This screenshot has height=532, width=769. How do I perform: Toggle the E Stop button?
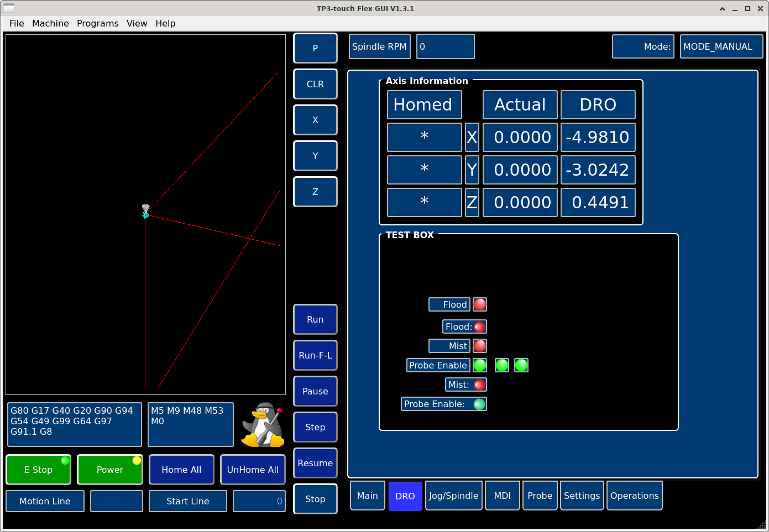tap(38, 470)
